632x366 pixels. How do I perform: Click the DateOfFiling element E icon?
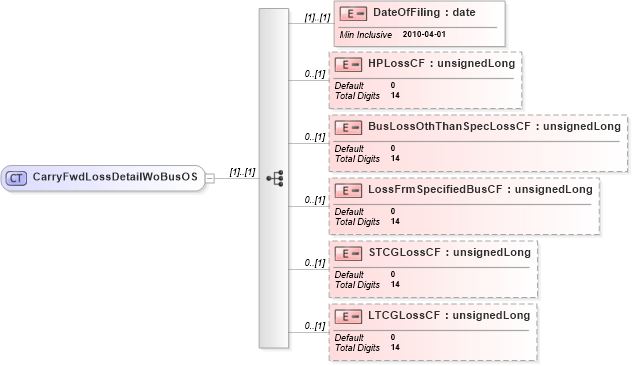click(x=353, y=14)
